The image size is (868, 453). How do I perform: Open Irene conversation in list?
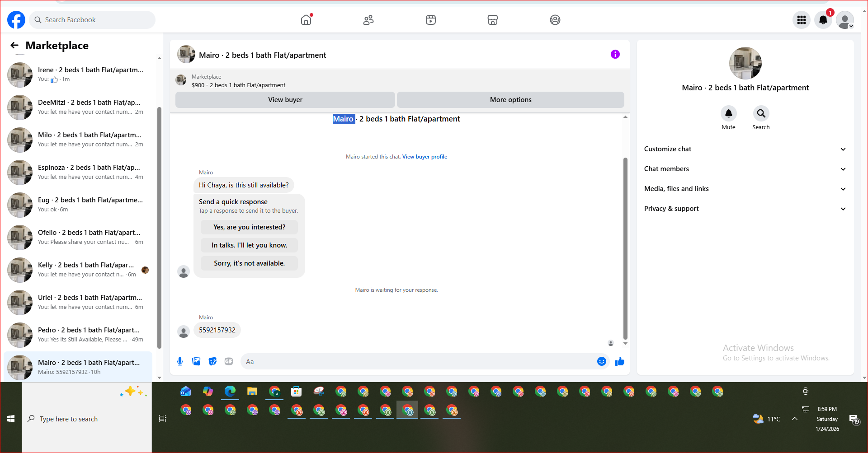pos(78,75)
